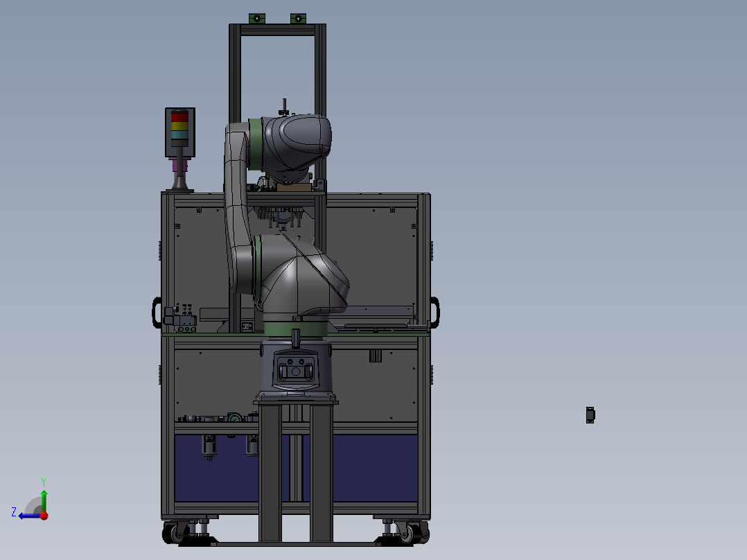
Task: Select the small isolated part on the right
Action: pyautogui.click(x=590, y=414)
